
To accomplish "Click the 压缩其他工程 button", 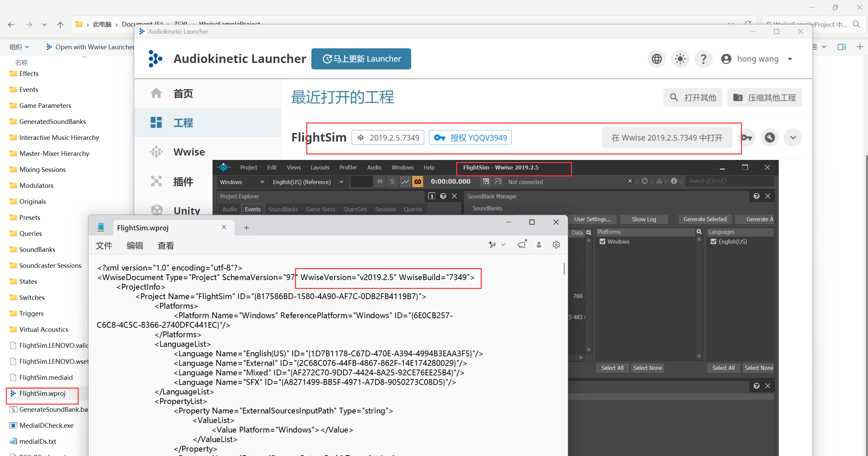I will pyautogui.click(x=764, y=98).
